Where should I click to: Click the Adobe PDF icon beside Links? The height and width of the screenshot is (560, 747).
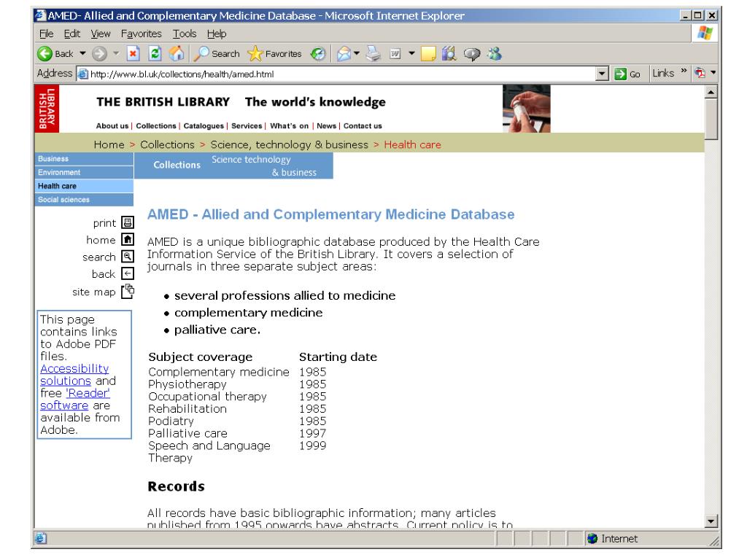[700, 73]
